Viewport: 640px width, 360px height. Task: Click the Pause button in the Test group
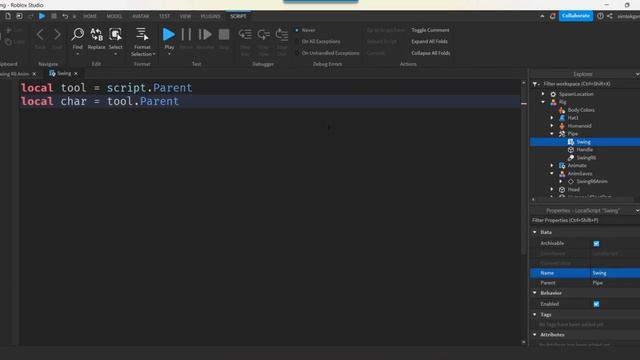(186, 35)
